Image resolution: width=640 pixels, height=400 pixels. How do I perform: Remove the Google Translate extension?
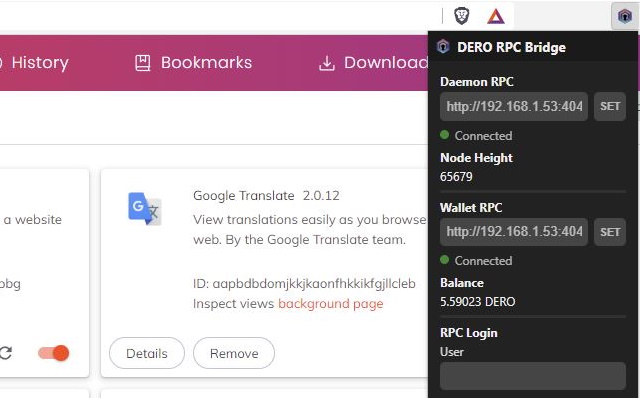pos(233,353)
